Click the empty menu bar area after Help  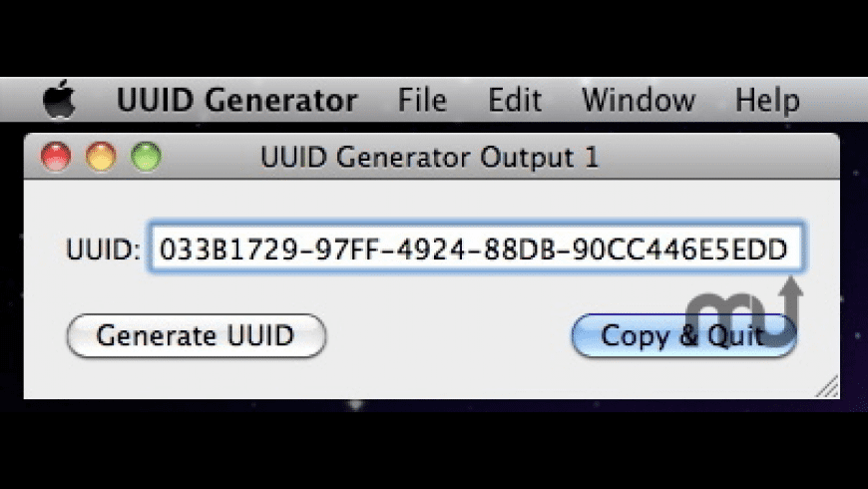[x=834, y=101]
